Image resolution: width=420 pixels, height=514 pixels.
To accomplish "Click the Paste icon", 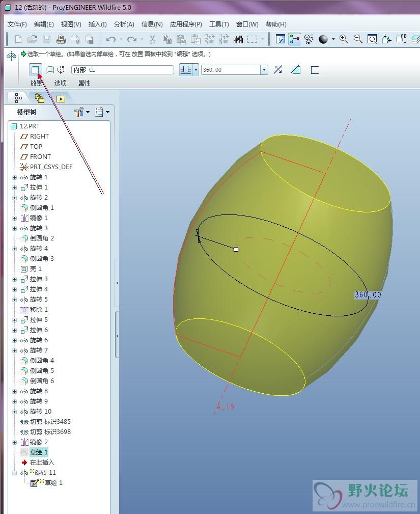I will click(181, 39).
